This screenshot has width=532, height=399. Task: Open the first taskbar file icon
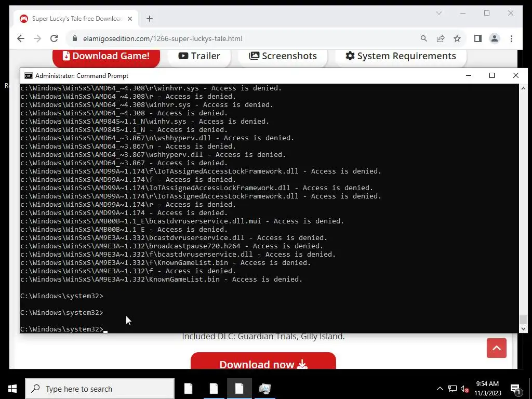188,389
